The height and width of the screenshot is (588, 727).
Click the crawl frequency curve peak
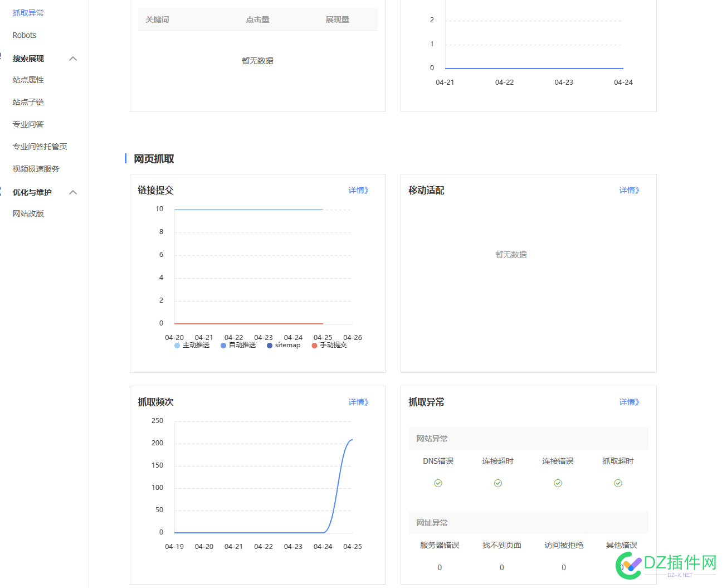tap(352, 440)
